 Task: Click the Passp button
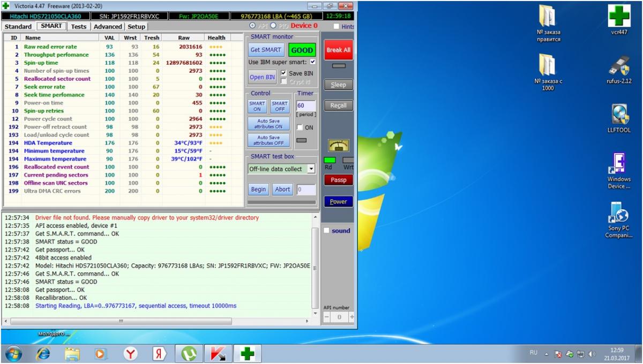click(339, 180)
